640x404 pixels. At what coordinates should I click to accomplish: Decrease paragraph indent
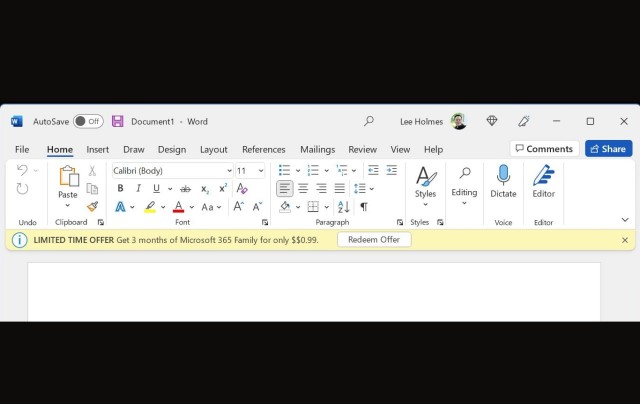click(373, 170)
